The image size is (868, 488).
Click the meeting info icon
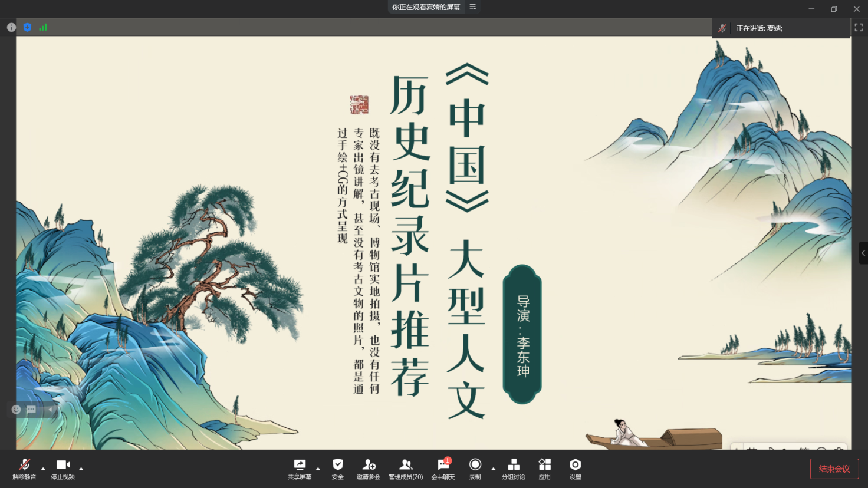coord(11,27)
